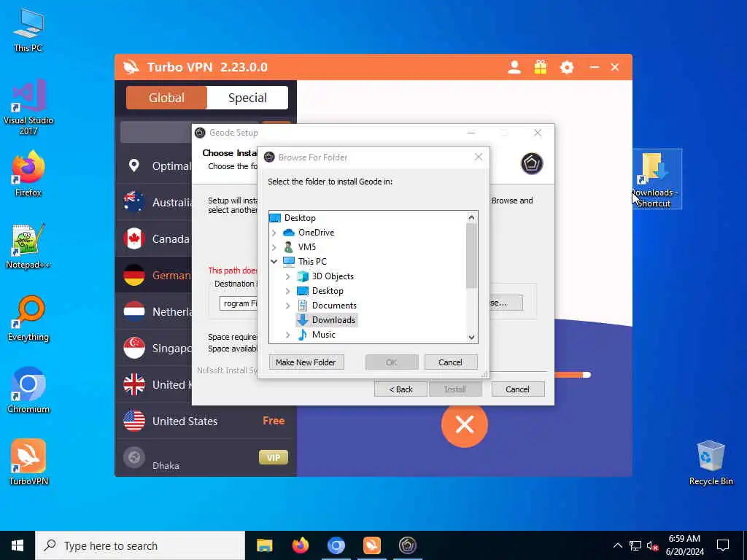747x560 pixels.
Task: Choose the Canada flag server
Action: coord(134,238)
